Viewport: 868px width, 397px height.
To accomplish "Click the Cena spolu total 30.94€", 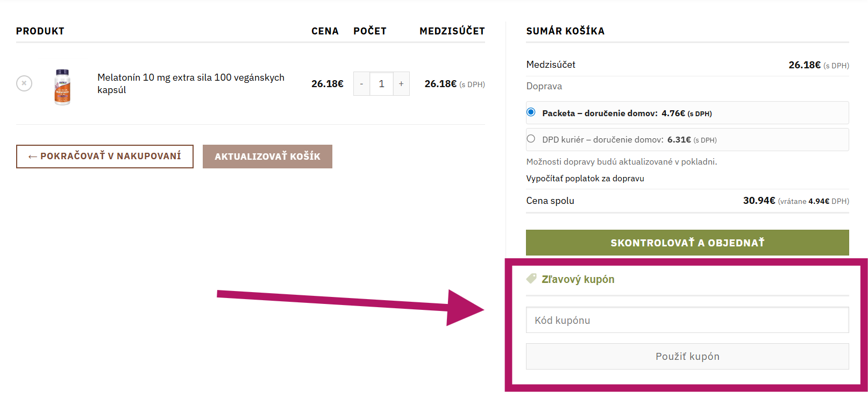I will (758, 200).
